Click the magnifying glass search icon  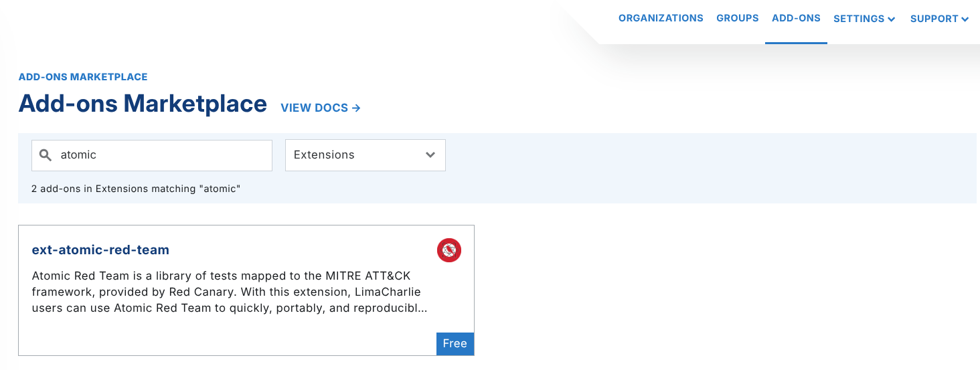[46, 155]
